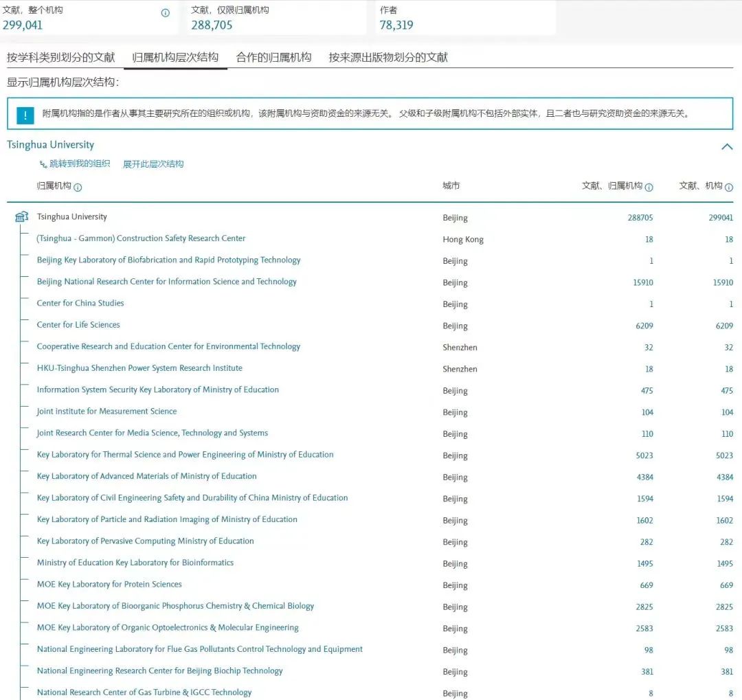Open Joint institute for Measurement Science link

[106, 411]
